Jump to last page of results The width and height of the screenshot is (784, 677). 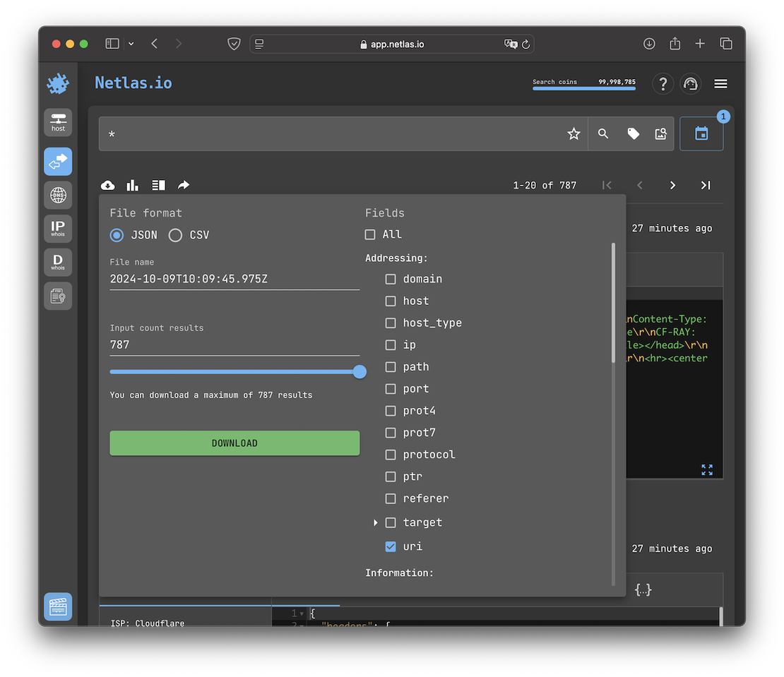coord(705,185)
